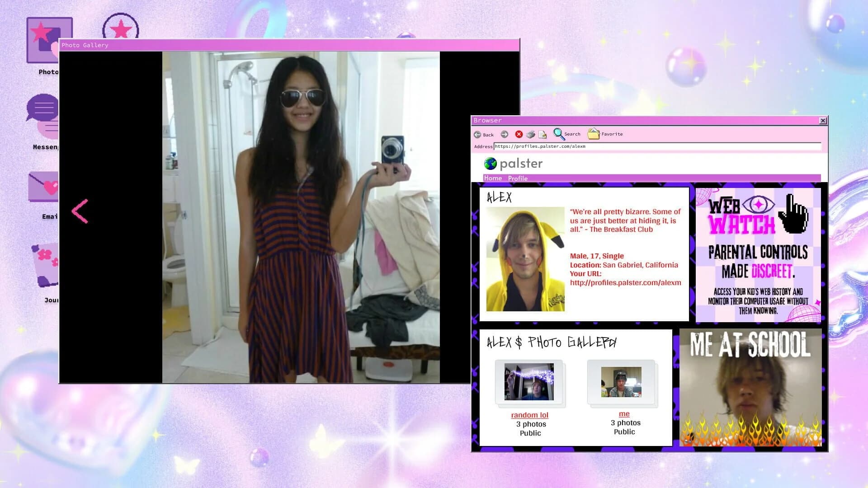This screenshot has height=488, width=868.
Task: Stop page loading with the red X
Action: coord(519,134)
